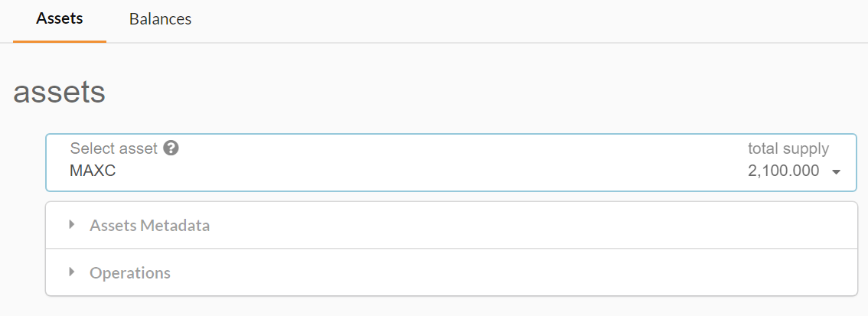Click the "assets" page heading
Screen dimensions: 868x316
(59, 93)
